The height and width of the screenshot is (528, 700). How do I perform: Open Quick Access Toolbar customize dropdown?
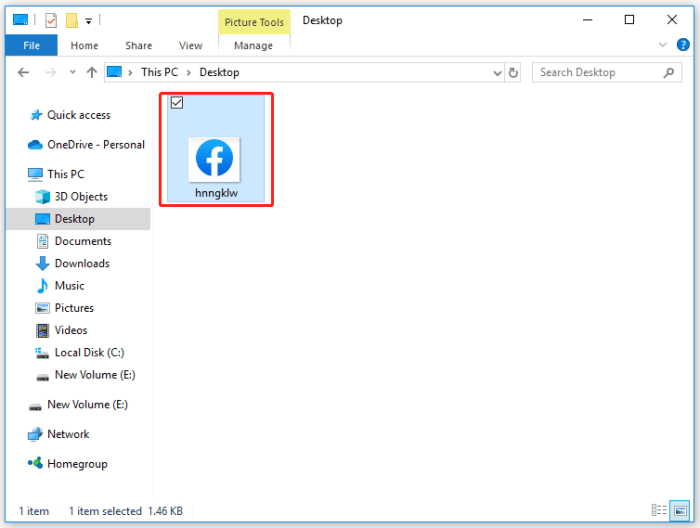click(89, 20)
